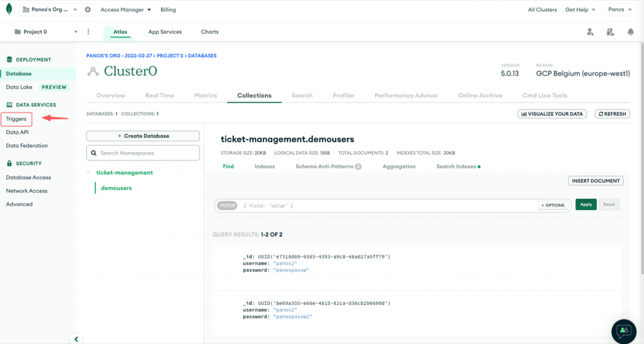The height and width of the screenshot is (344, 644).
Task: Go to All Clusters
Action: 542,9
